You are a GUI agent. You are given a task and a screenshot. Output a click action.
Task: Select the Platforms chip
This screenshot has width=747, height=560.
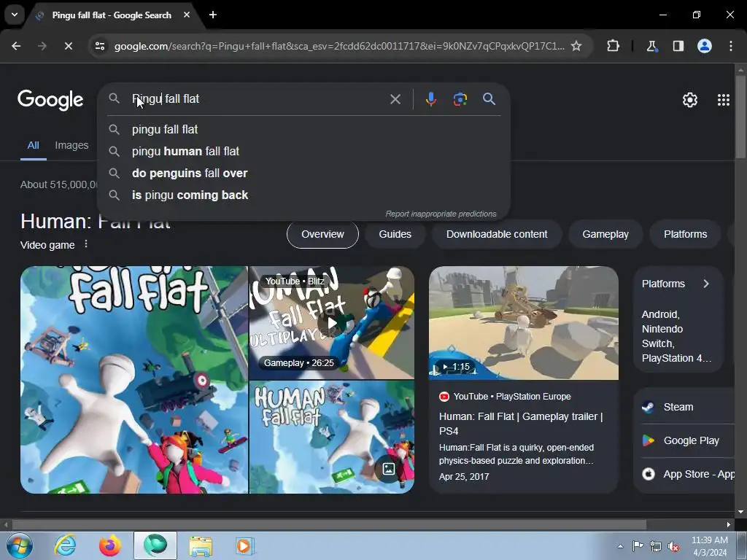click(x=685, y=234)
